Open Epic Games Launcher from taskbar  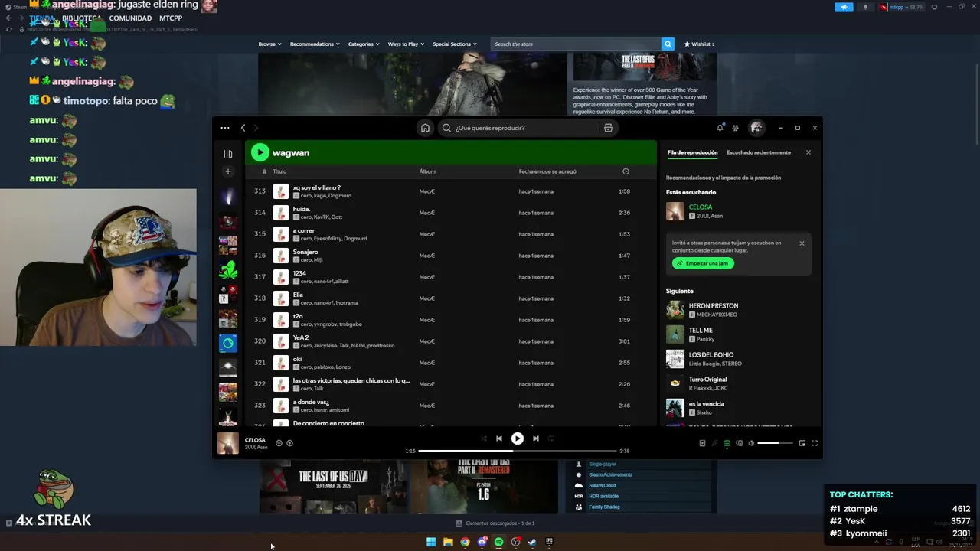[x=549, y=542]
